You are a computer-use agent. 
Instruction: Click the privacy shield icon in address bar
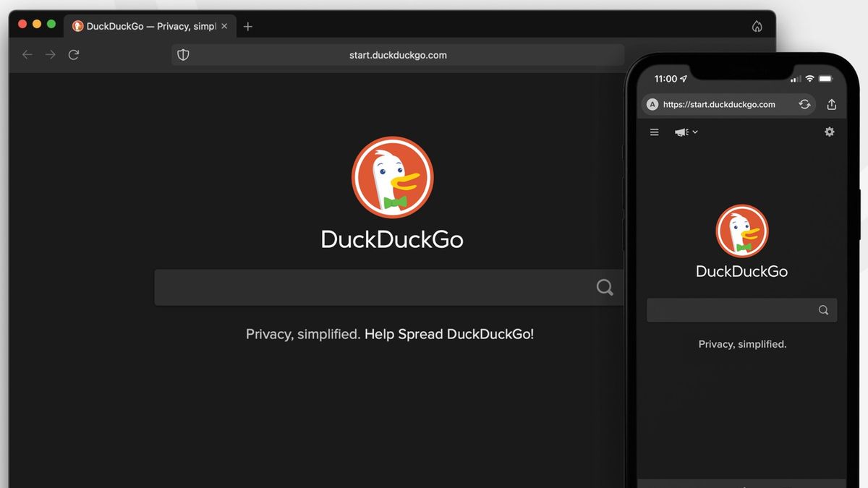183,55
